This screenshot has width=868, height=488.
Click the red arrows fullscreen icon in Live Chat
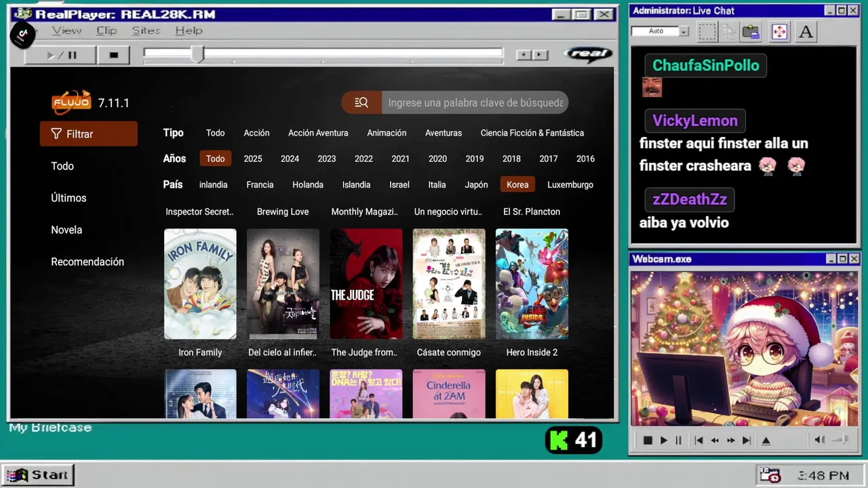780,31
